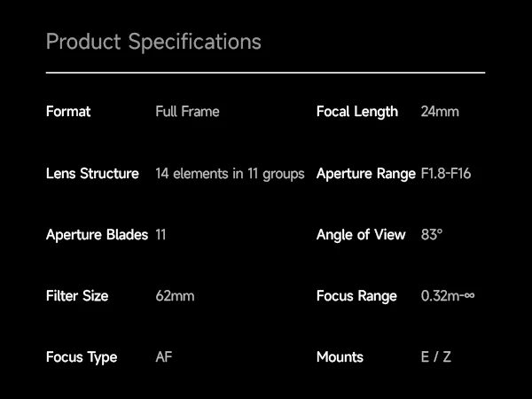Select the AF focus type value
Viewport: 532px width, 399px height.
[164, 357]
